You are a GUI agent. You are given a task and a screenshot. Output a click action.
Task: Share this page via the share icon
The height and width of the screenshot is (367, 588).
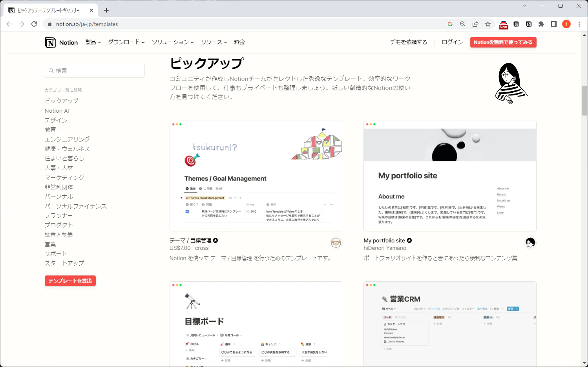coord(475,24)
